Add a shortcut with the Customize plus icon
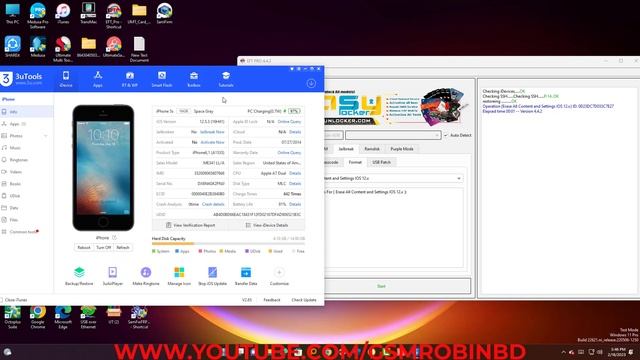The height and width of the screenshot is (360, 640). tap(279, 272)
